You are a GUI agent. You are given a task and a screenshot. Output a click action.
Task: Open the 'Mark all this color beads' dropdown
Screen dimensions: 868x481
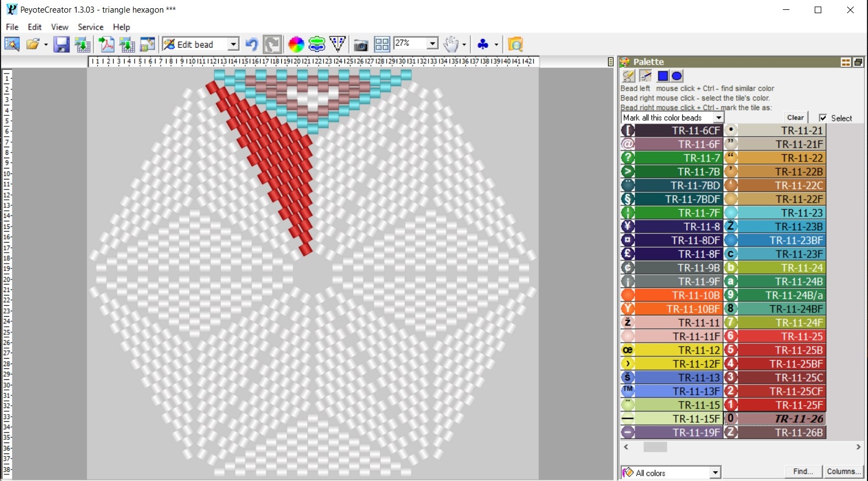coord(719,118)
